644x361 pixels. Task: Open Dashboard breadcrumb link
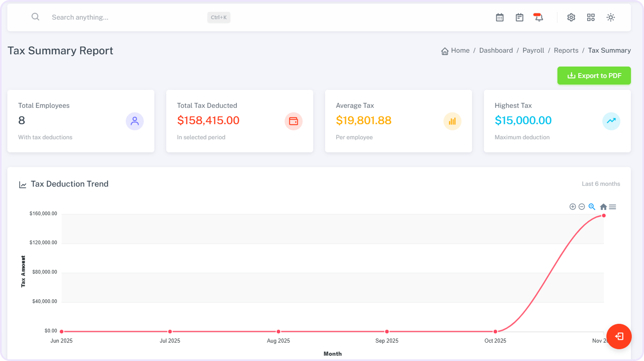click(x=496, y=51)
